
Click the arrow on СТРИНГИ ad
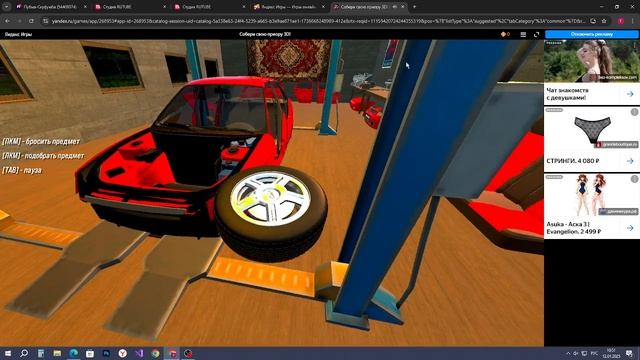pos(630,161)
